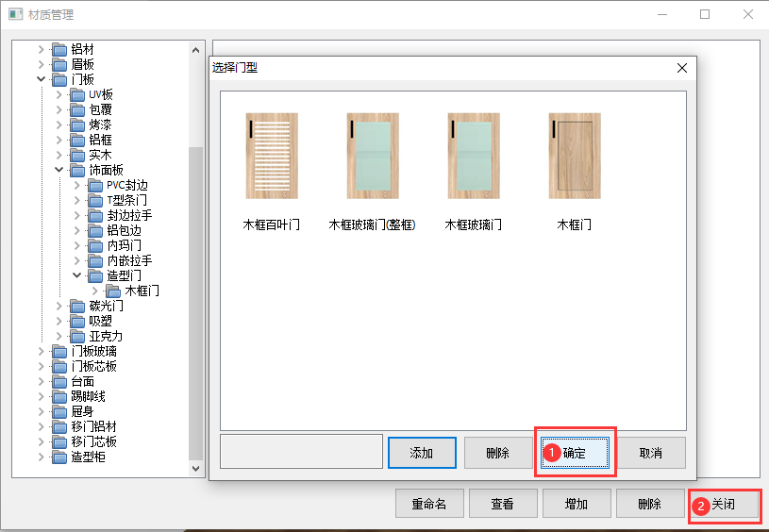Click the T型条门 folder icon
The width and height of the screenshot is (769, 532).
(x=95, y=201)
